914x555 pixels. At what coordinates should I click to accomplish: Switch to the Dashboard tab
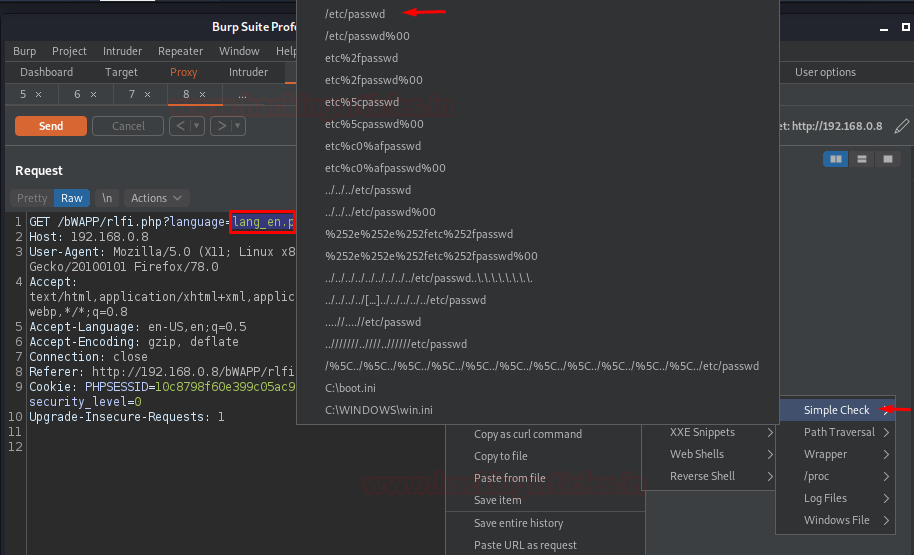[47, 72]
